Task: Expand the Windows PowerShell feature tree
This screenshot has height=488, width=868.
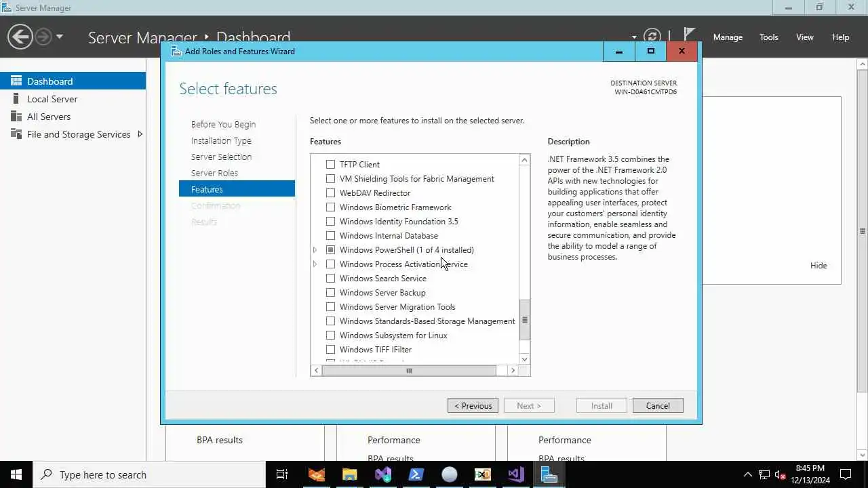Action: (315, 249)
